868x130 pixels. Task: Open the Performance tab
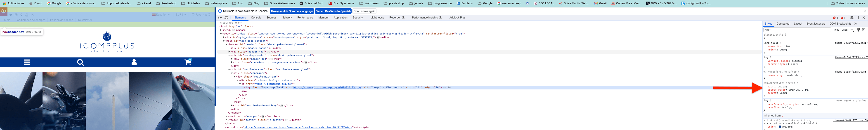coord(305,18)
